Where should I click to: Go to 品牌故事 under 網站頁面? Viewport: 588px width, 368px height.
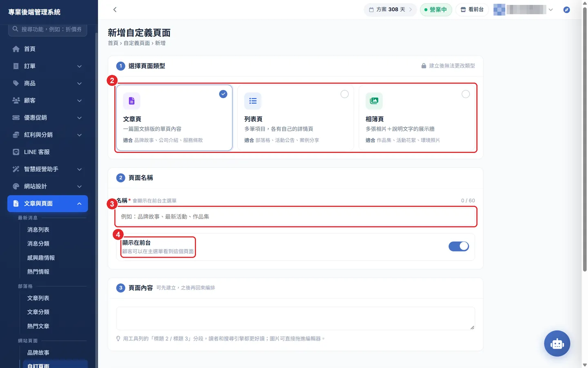[x=38, y=352]
